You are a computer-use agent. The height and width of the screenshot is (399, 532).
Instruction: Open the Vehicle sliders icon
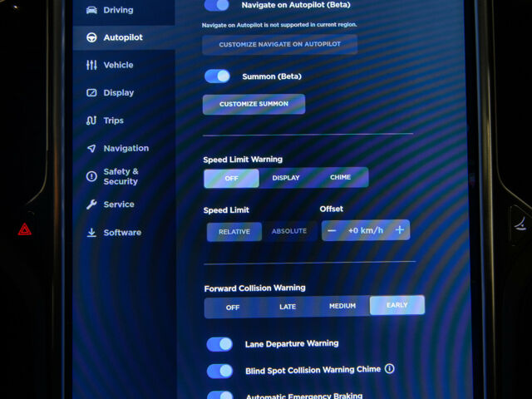(x=91, y=65)
